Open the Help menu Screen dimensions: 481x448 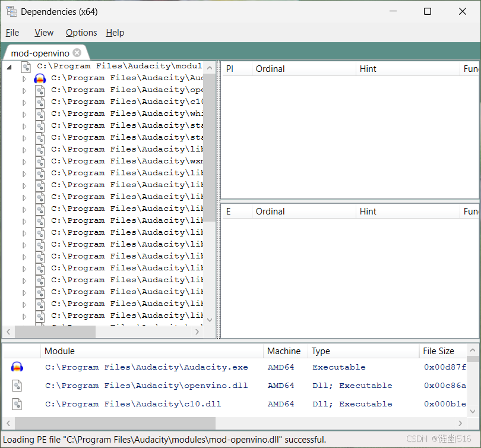pos(115,33)
